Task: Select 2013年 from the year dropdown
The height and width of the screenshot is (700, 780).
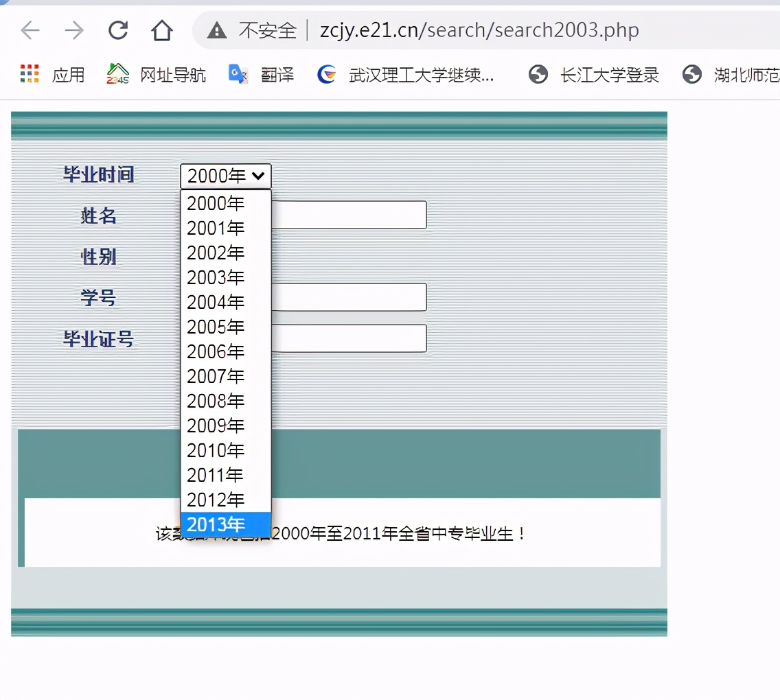Action: click(x=216, y=524)
